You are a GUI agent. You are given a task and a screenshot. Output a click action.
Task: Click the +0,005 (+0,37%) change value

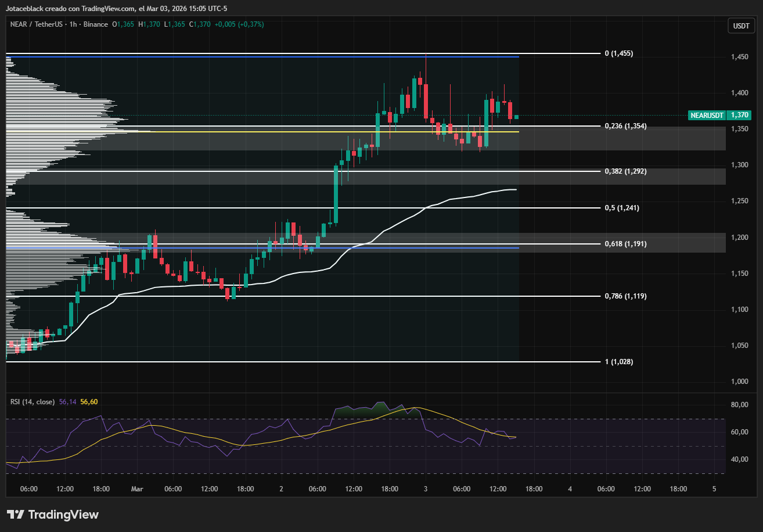coord(239,24)
